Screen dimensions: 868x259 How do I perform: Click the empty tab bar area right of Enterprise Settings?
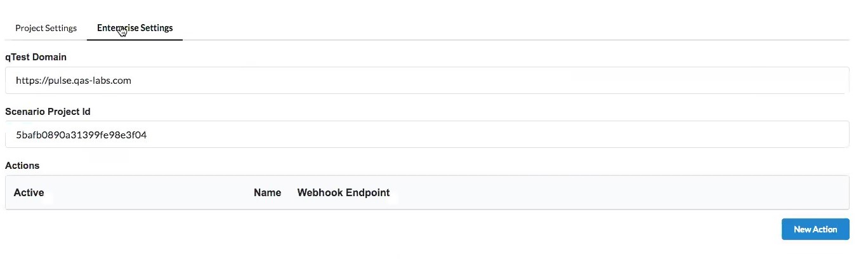(x=508, y=28)
